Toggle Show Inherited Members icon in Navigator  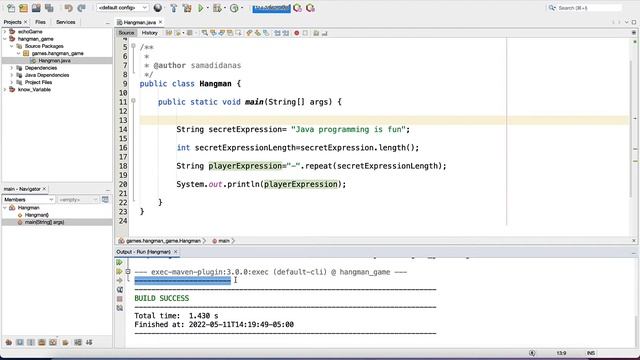click(9, 342)
